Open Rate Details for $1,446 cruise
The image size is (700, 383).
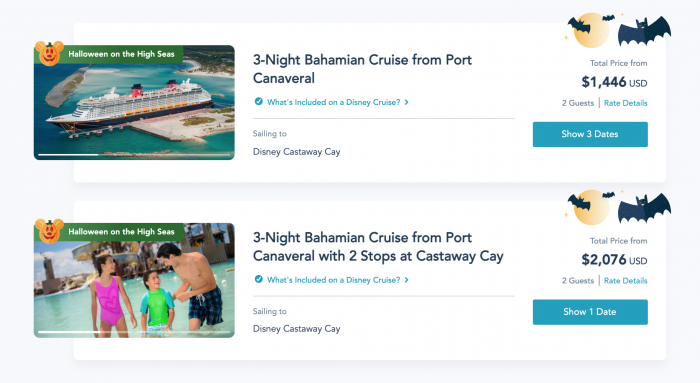click(625, 103)
